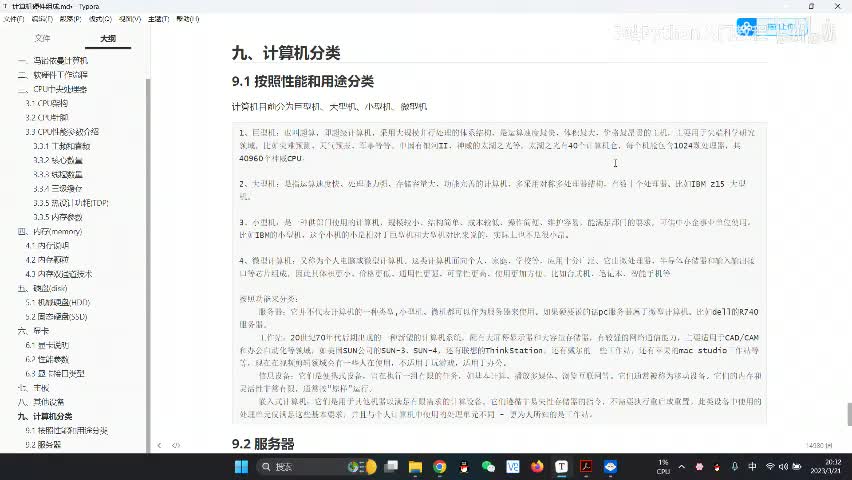Open the 段落(P) menu
Image resolution: width=852 pixels, height=480 pixels.
[x=70, y=19]
